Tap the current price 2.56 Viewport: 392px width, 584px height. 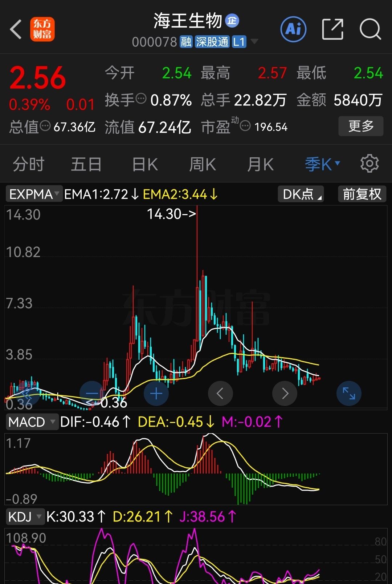[x=38, y=78]
